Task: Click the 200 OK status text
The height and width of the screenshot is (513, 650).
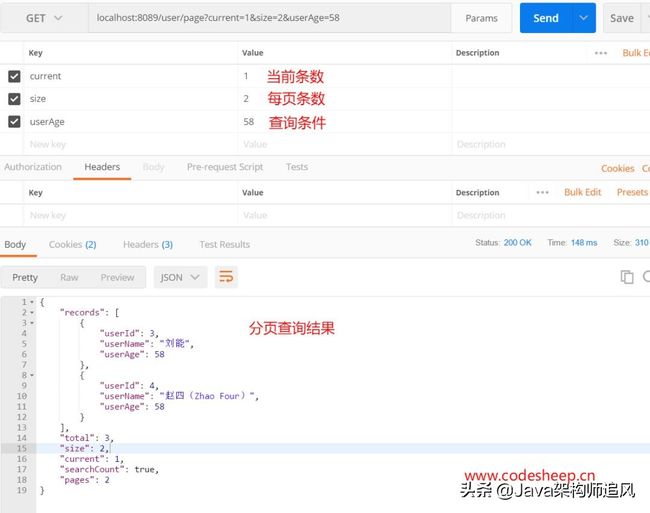Action: (517, 243)
